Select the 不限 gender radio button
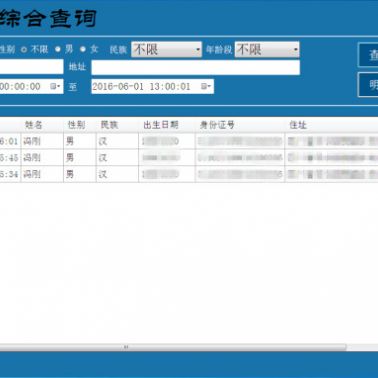Screen dimensions: 378x378 [x=24, y=50]
